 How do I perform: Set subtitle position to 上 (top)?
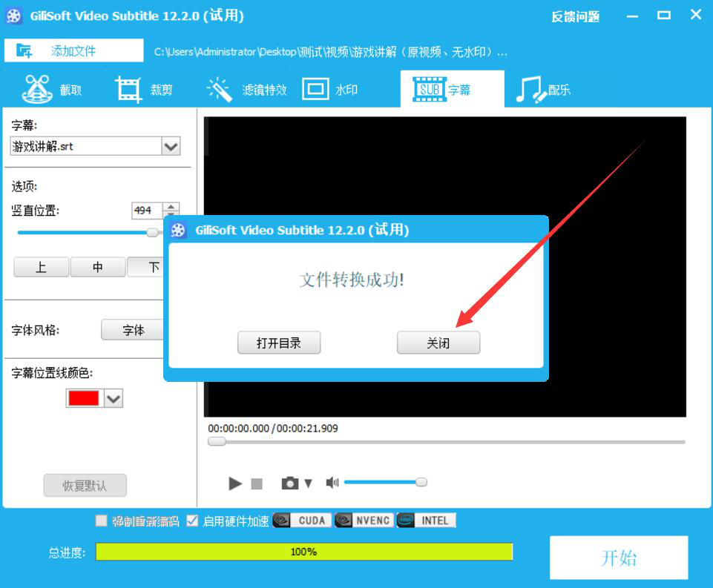[42, 267]
